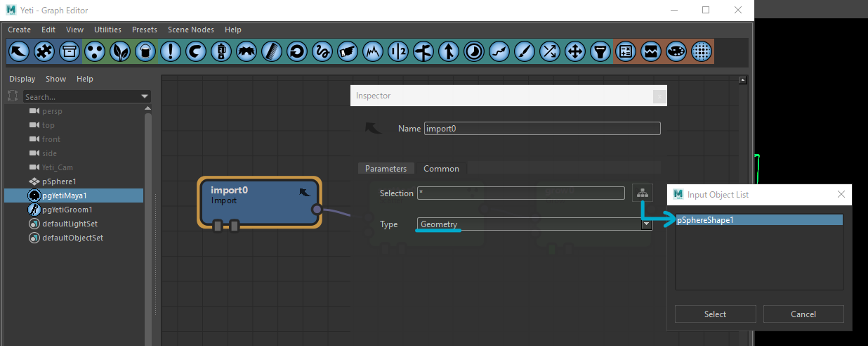868x346 pixels.
Task: Add a Scatter node with three-dots icon
Action: (x=95, y=51)
